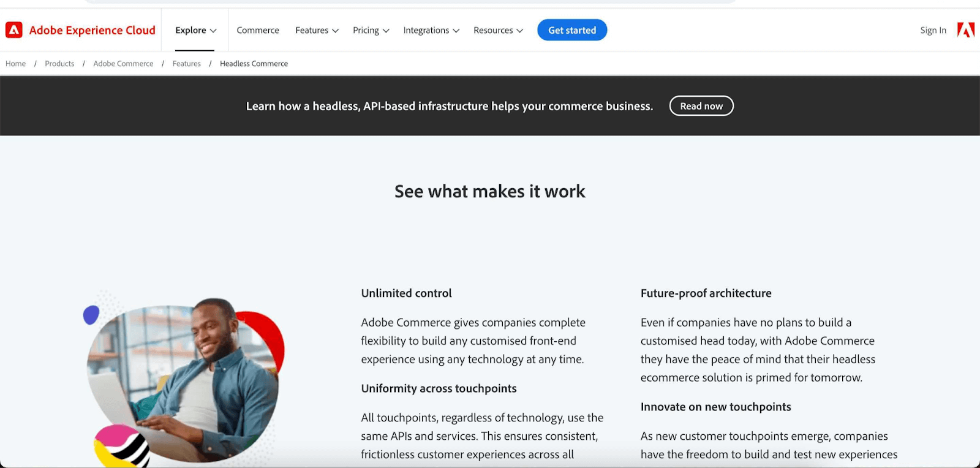Click the Read now banner button
980x468 pixels.
tap(701, 106)
